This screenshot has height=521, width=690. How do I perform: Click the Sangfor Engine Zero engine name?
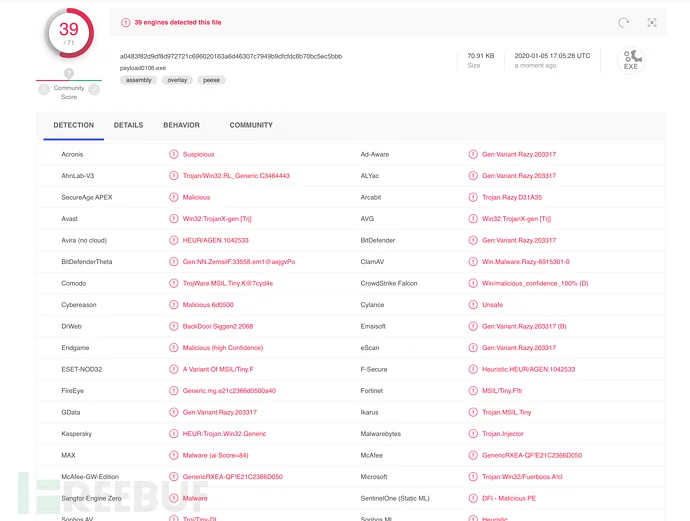[x=91, y=498]
